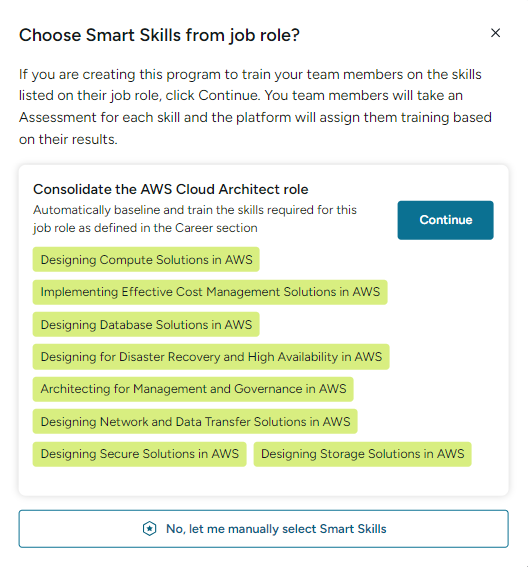This screenshot has width=528, height=567.
Task: Choose No, let me manually select Smart Skills
Action: point(264,529)
